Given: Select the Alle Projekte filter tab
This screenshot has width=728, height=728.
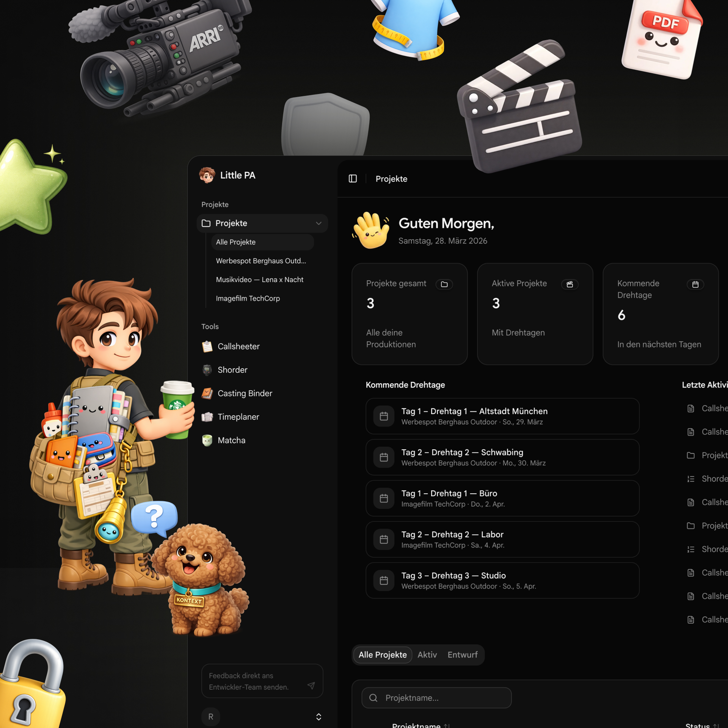Looking at the screenshot, I should [x=382, y=655].
